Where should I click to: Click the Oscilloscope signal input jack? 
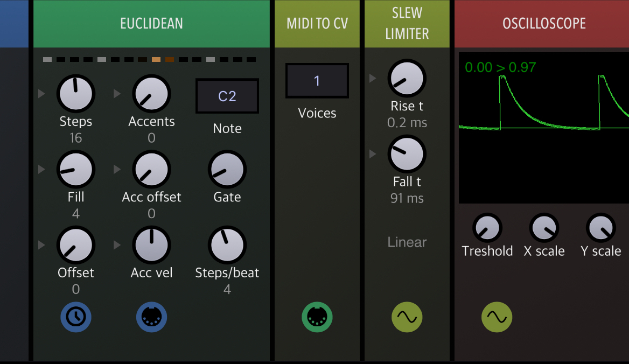[x=497, y=317]
